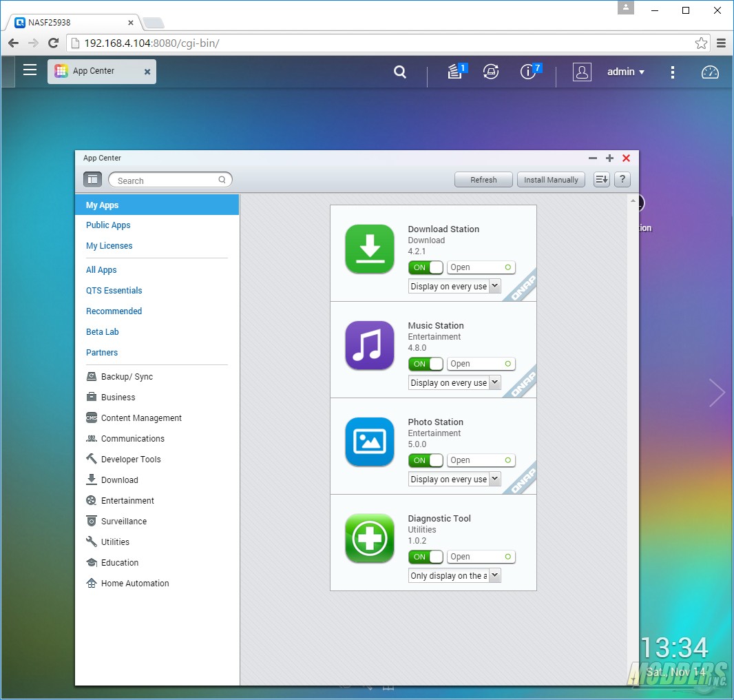Click the admin user avatar icon
The width and height of the screenshot is (734, 700).
click(582, 72)
